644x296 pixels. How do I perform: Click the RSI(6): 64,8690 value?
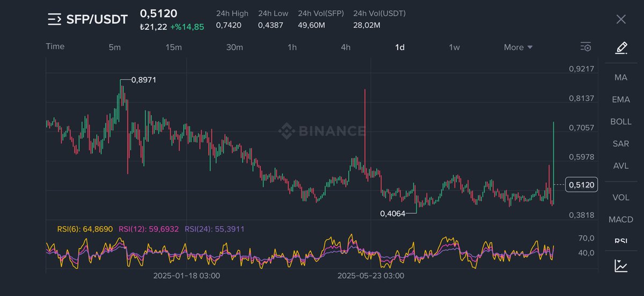click(85, 229)
